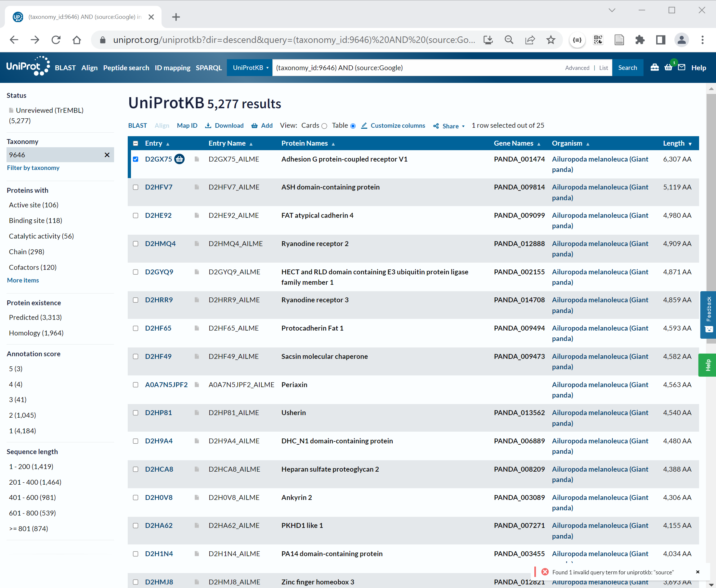716x588 pixels.
Task: Select the Cards view radio button
Action: coord(324,126)
